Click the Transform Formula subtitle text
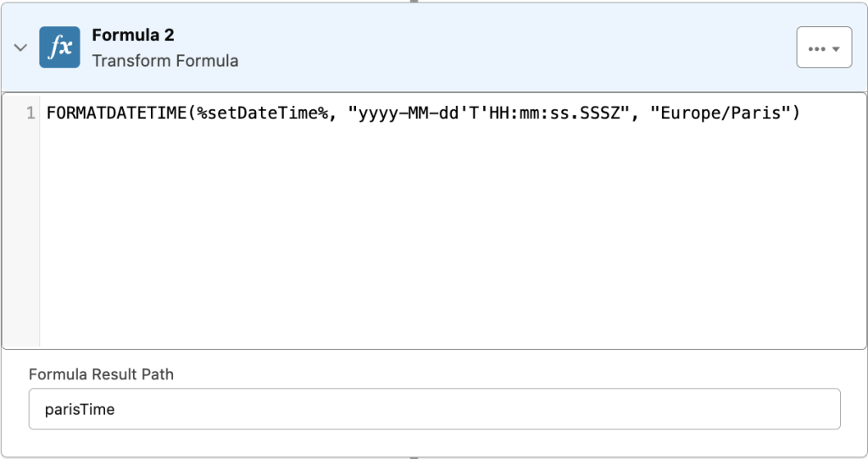 pos(165,61)
